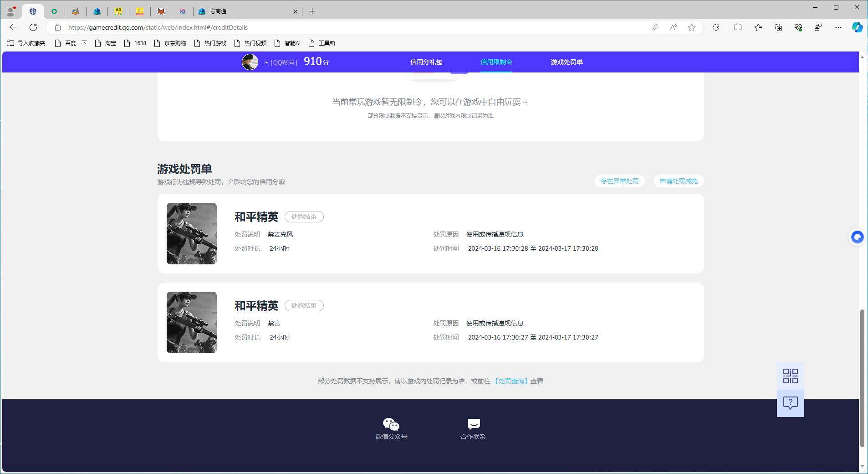Switch to 信用限制令 tab
Viewport: 868px width, 474px height.
pyautogui.click(x=496, y=62)
